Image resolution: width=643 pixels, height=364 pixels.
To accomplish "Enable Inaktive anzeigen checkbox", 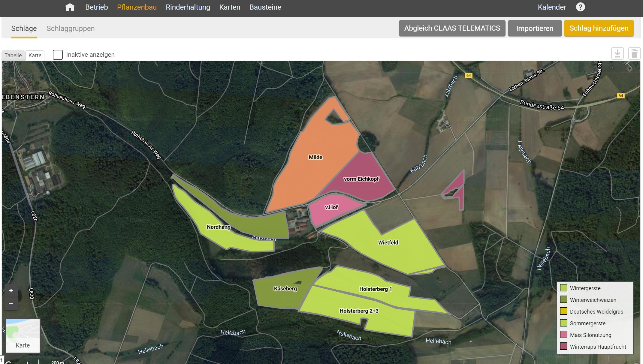I will [58, 55].
